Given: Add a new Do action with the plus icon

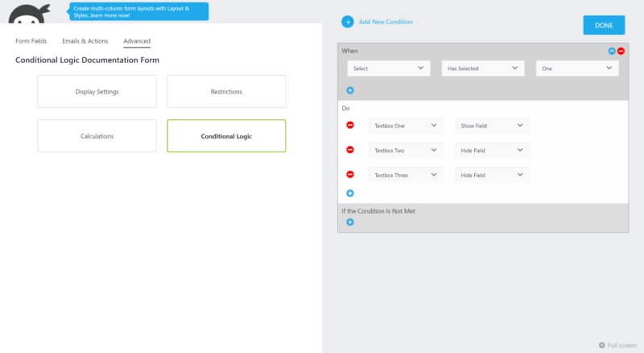Looking at the screenshot, I should (350, 193).
